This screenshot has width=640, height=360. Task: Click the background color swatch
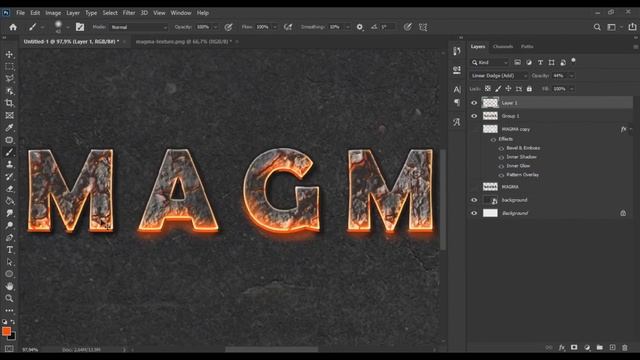[12, 337]
